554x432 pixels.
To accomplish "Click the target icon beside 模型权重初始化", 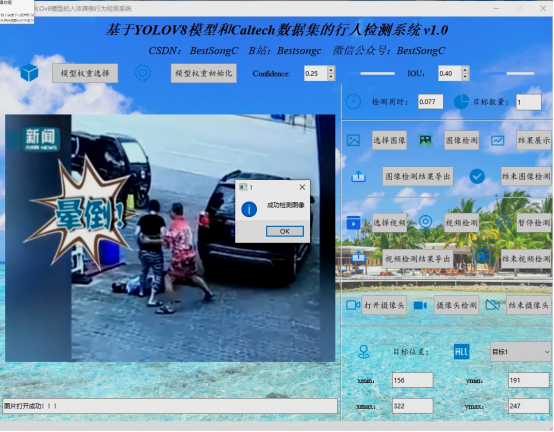I will (x=143, y=73).
